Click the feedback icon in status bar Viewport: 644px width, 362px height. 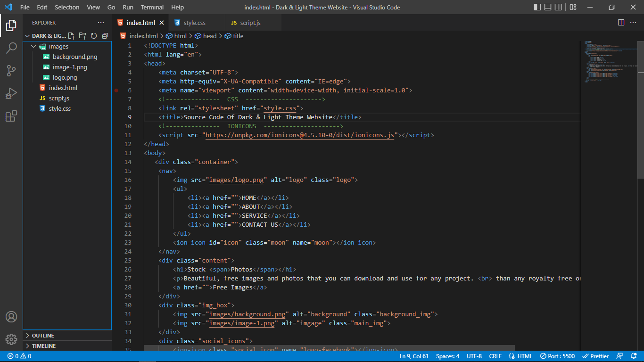pyautogui.click(x=620, y=356)
